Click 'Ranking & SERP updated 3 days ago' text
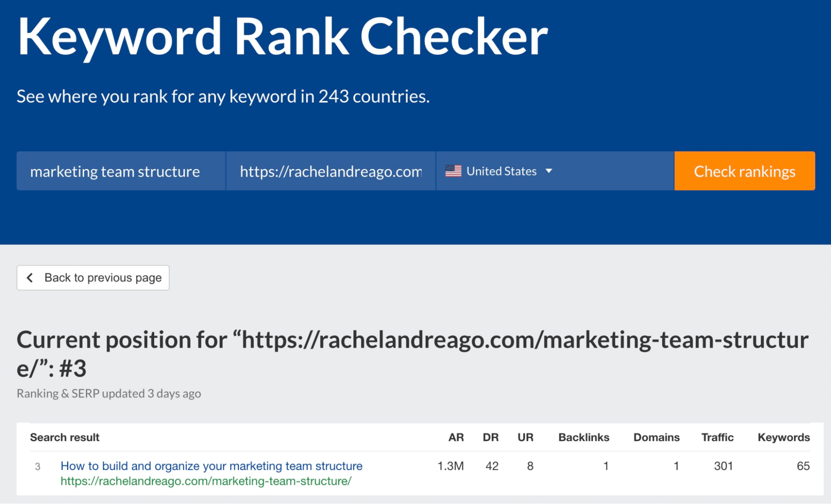The image size is (831, 504). click(109, 393)
